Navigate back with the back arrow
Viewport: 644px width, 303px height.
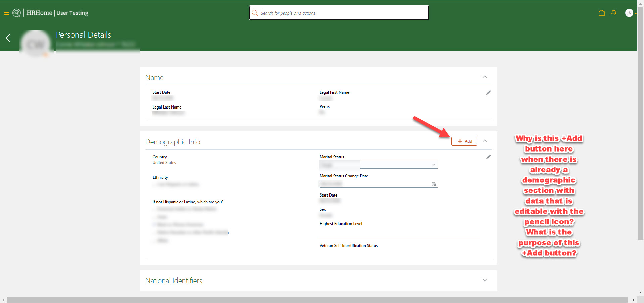pos(8,38)
